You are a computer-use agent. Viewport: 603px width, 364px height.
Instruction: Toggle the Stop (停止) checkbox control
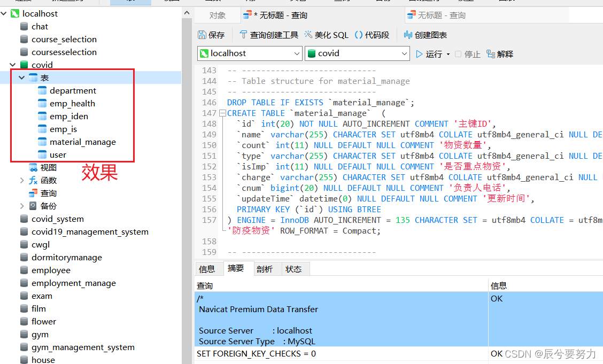(x=458, y=54)
